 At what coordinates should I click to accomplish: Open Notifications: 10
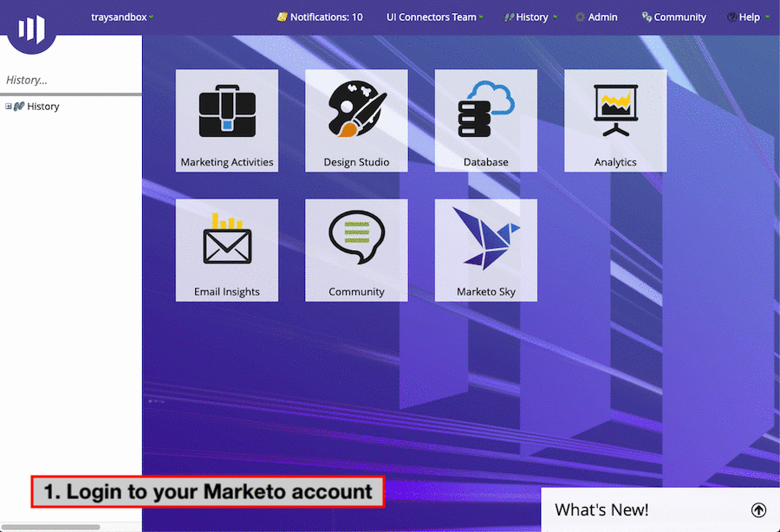[320, 17]
